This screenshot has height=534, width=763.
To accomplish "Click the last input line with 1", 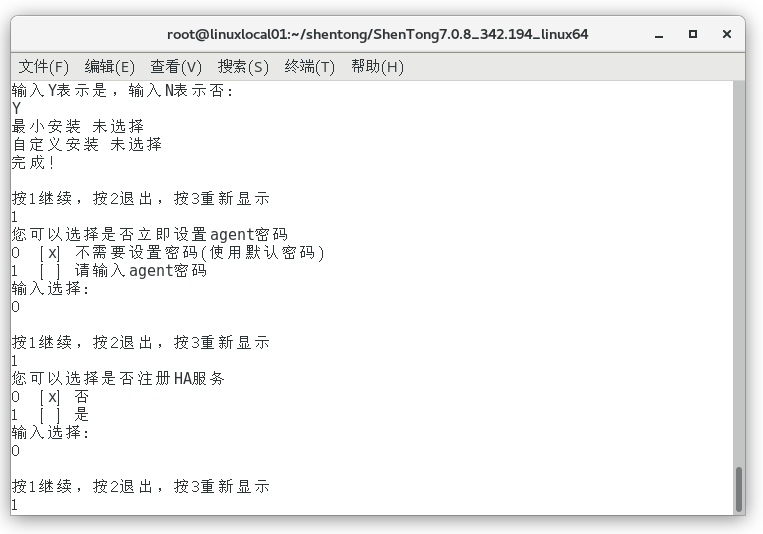I will (x=15, y=505).
